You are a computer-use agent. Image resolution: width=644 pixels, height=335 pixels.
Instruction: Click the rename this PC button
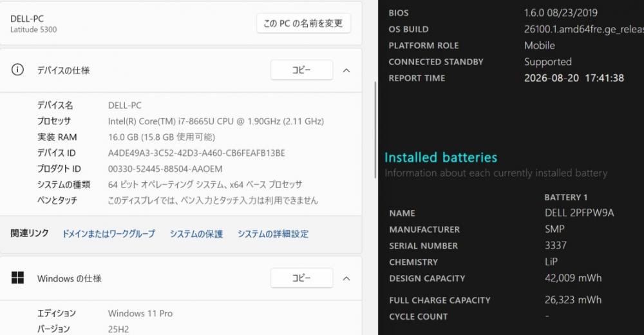click(x=303, y=23)
